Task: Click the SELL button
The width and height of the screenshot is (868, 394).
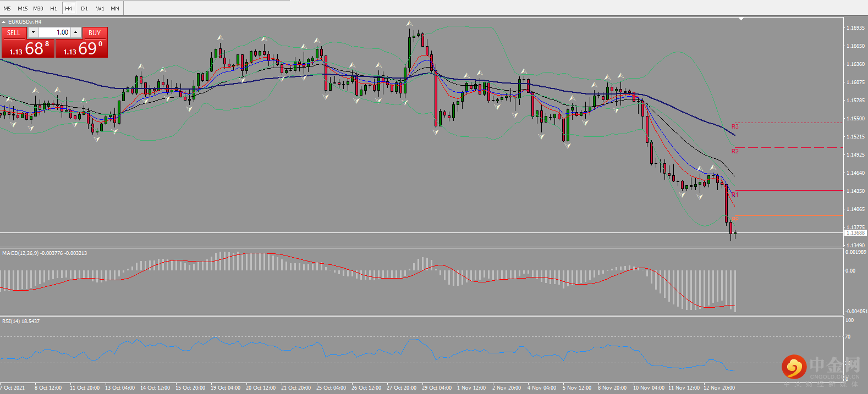Action: point(14,32)
